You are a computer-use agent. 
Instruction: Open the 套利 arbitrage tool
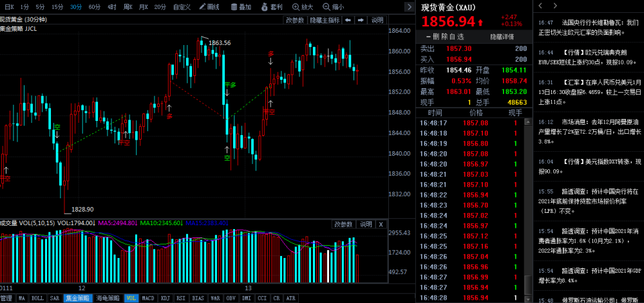point(272,6)
